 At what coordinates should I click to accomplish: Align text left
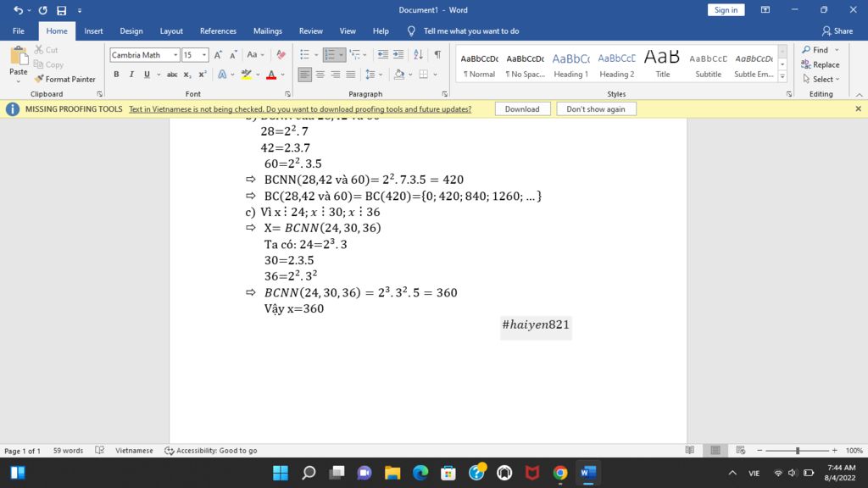click(304, 75)
